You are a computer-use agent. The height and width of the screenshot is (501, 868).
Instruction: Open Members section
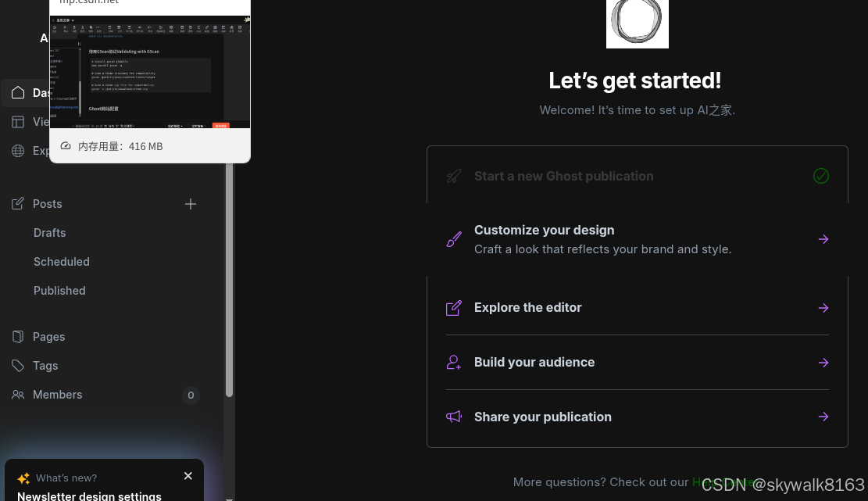click(x=58, y=395)
